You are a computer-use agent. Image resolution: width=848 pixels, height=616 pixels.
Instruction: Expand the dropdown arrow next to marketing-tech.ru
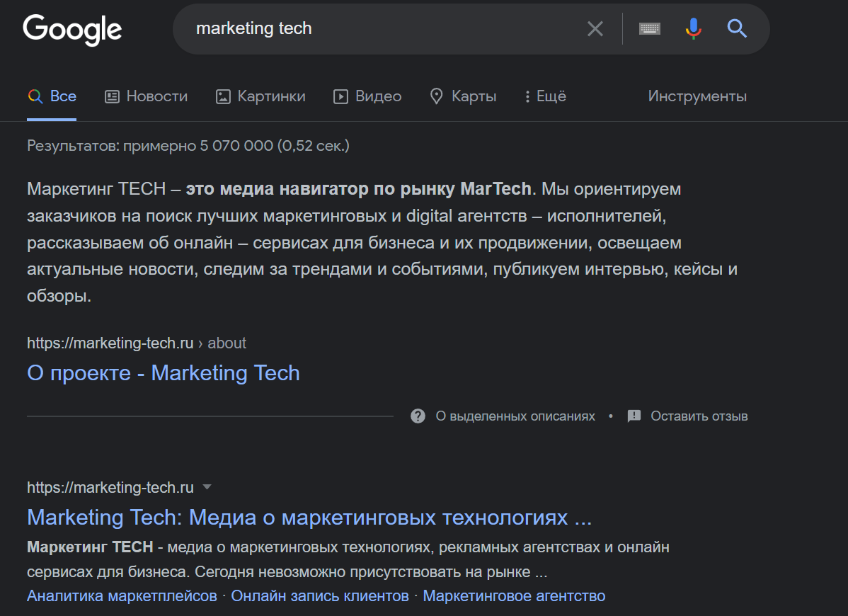(x=207, y=487)
